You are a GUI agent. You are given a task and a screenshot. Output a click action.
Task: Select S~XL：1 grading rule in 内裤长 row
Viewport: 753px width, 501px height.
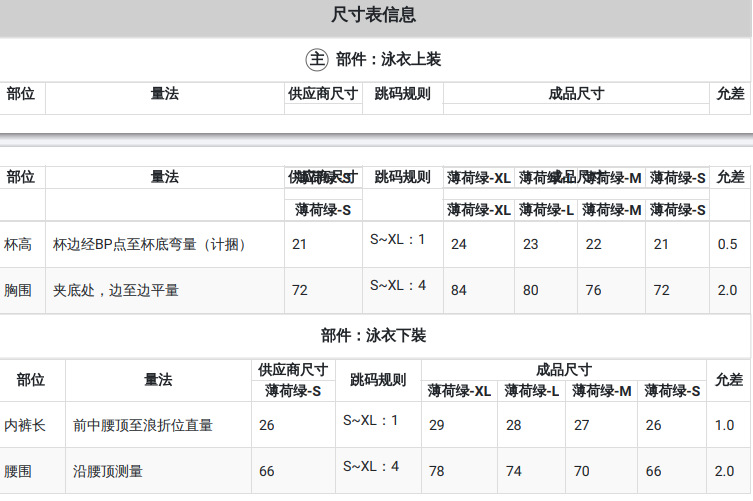coord(370,420)
